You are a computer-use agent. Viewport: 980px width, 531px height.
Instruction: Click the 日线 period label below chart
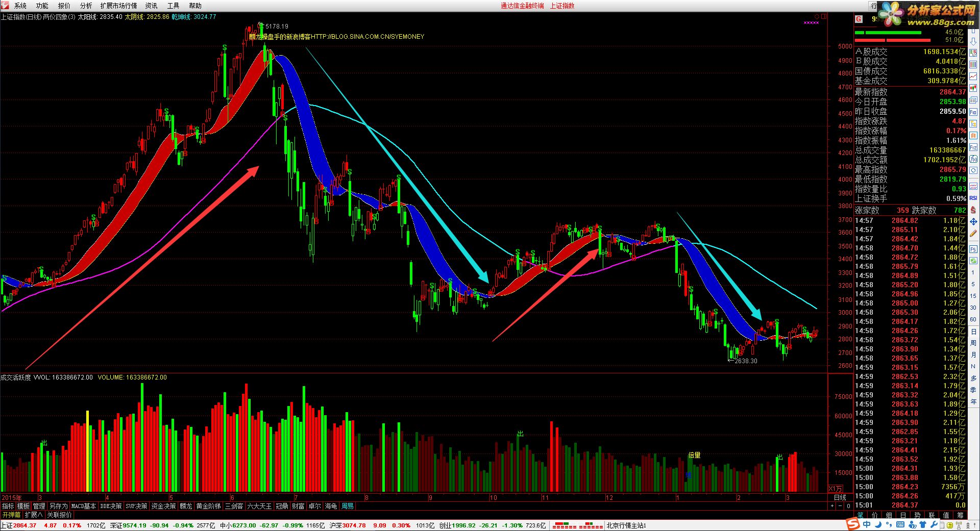[840, 497]
